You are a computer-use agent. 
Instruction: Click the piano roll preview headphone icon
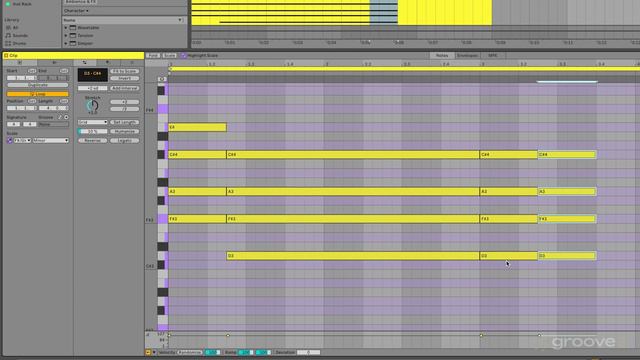[x=162, y=79]
